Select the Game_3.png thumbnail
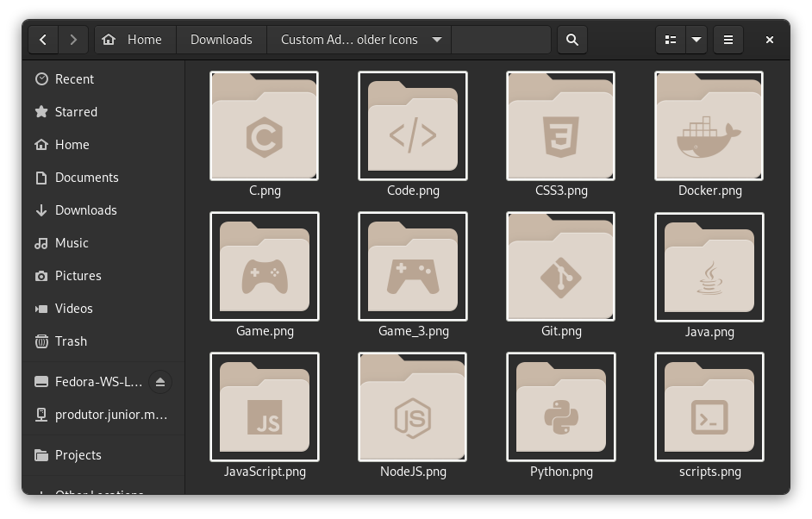This screenshot has width=812, height=519. click(x=413, y=266)
